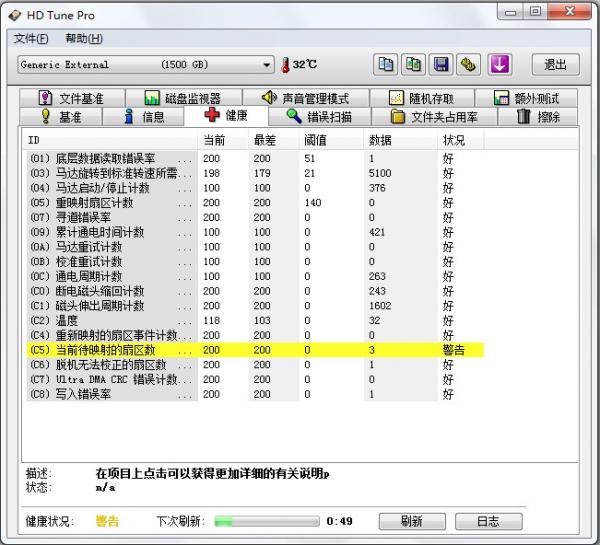Image resolution: width=600 pixels, height=545 pixels.
Task: Click the 数据 column header
Action: [x=400, y=140]
